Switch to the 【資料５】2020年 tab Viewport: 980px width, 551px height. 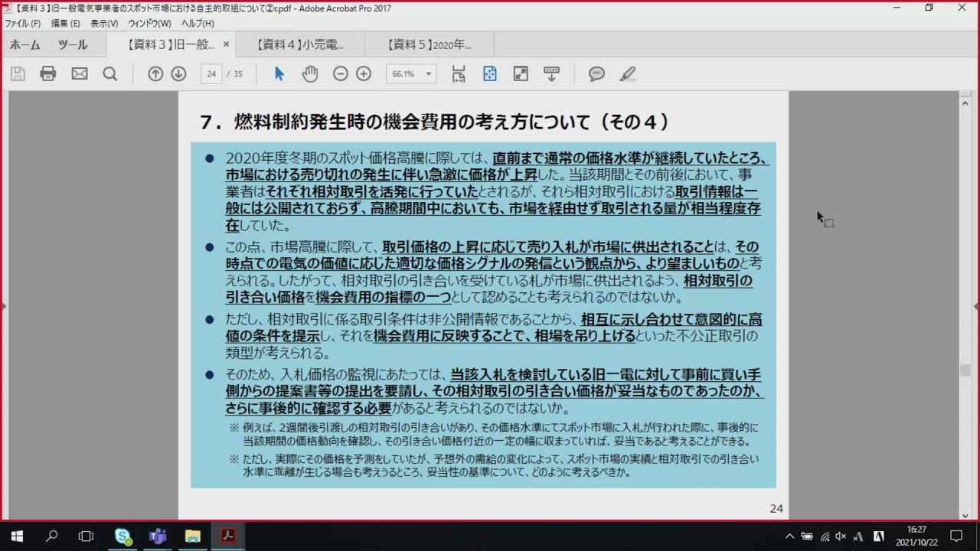point(429,45)
